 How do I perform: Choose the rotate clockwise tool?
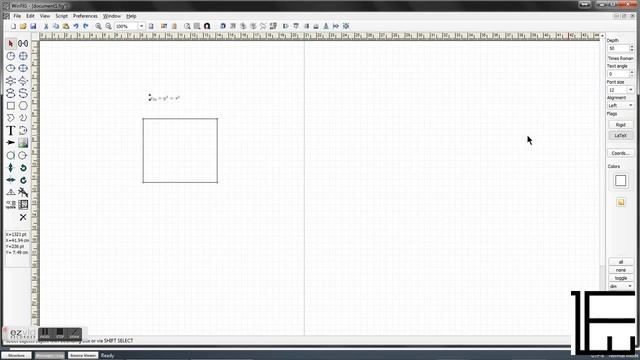(x=23, y=180)
